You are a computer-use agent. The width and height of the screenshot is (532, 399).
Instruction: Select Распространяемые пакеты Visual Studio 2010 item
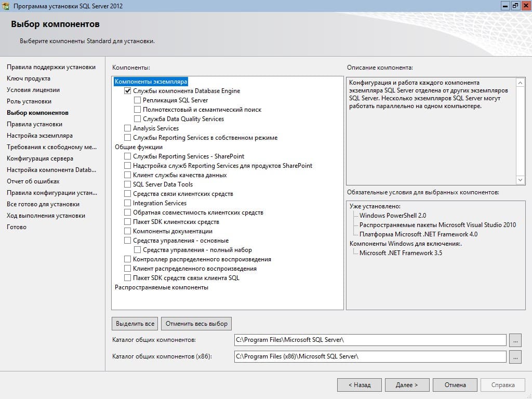pos(437,225)
